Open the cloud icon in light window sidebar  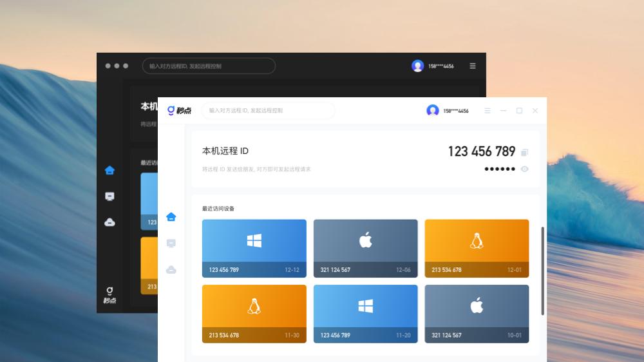coord(171,269)
